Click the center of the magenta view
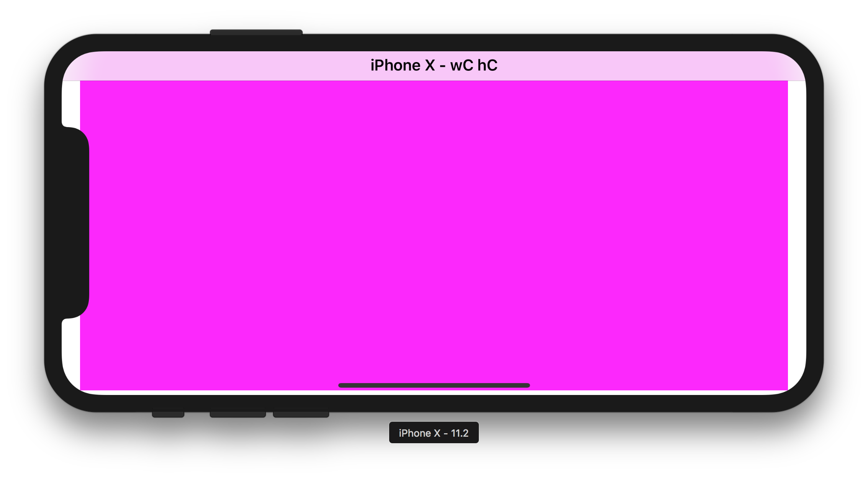The image size is (868, 483). [x=434, y=235]
